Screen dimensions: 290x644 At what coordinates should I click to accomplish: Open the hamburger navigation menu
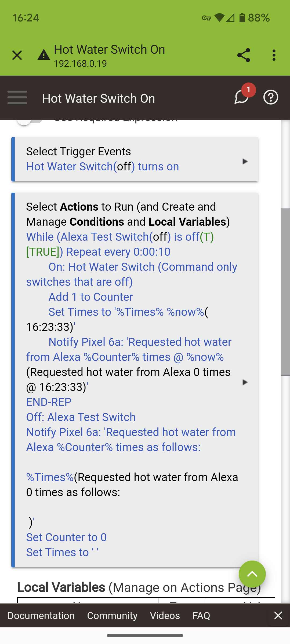pyautogui.click(x=17, y=97)
